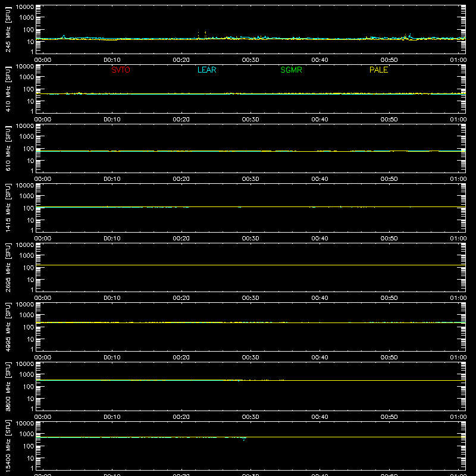Click the 1000 tick of the 410 MHz plot
The width and height of the screenshot is (476, 476).
[x=27, y=77]
